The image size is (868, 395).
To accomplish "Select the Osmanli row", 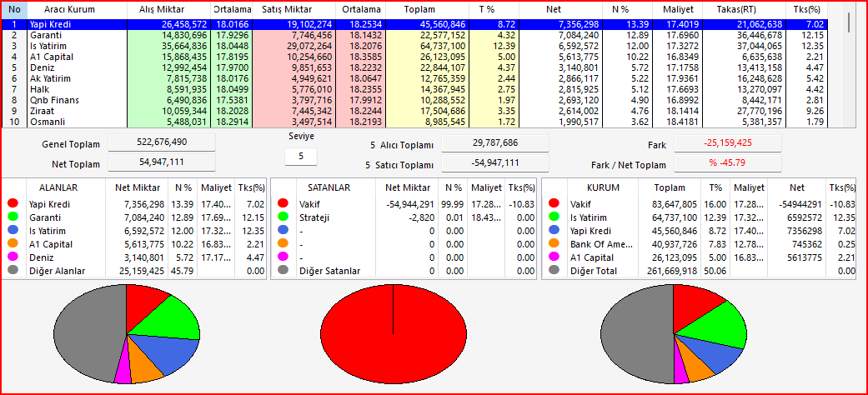I will (414, 122).
